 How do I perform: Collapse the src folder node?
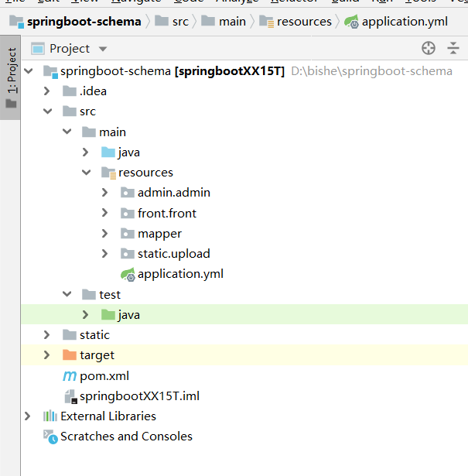(x=47, y=111)
